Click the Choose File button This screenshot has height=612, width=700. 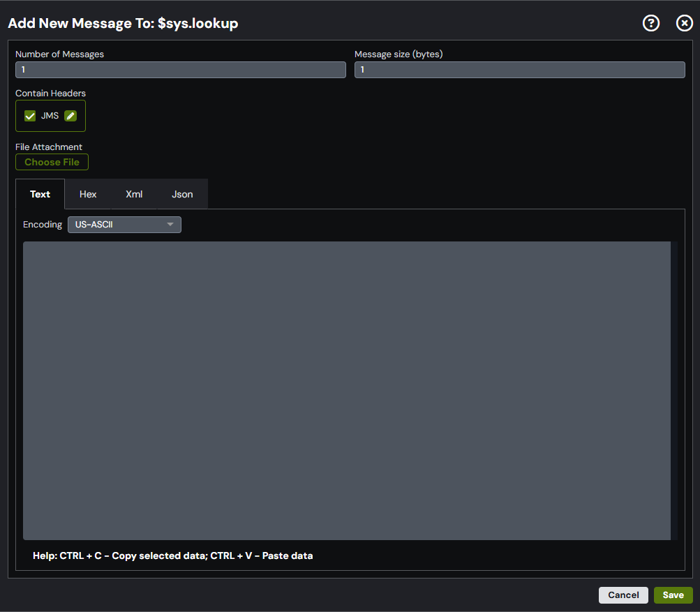(x=52, y=162)
